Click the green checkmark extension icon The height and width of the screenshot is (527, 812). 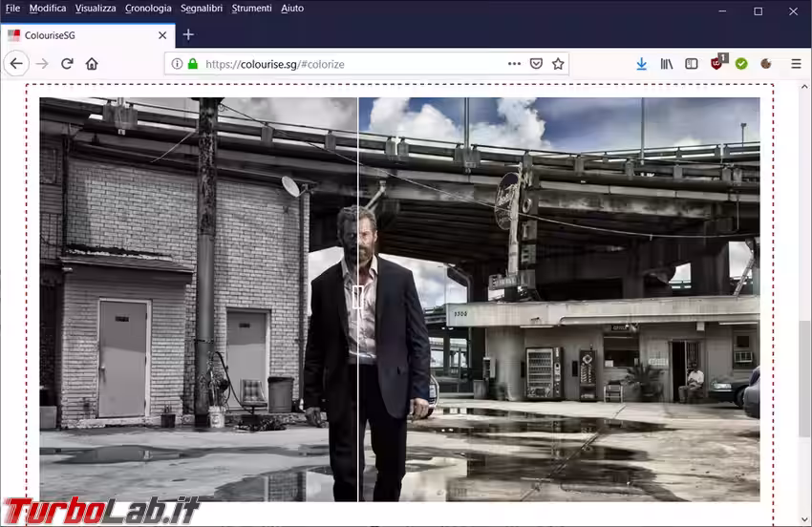[x=741, y=64]
